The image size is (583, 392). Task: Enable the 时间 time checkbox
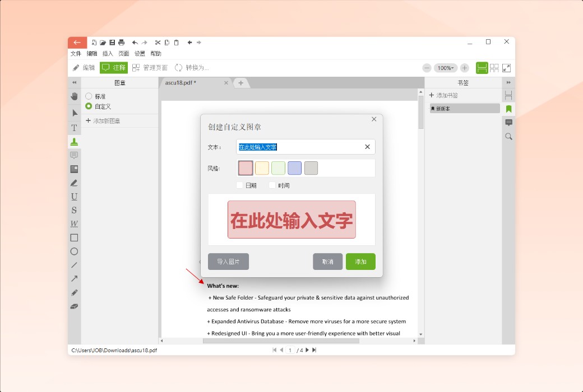273,185
